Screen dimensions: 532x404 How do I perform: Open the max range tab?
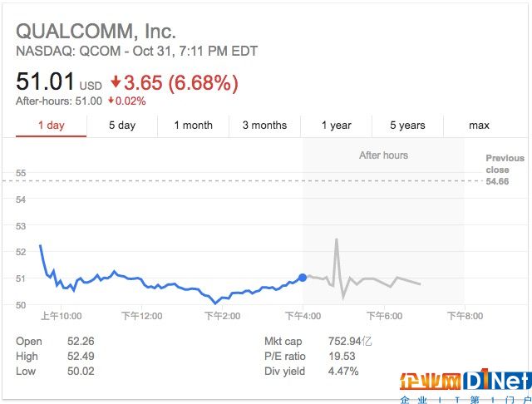pos(479,126)
